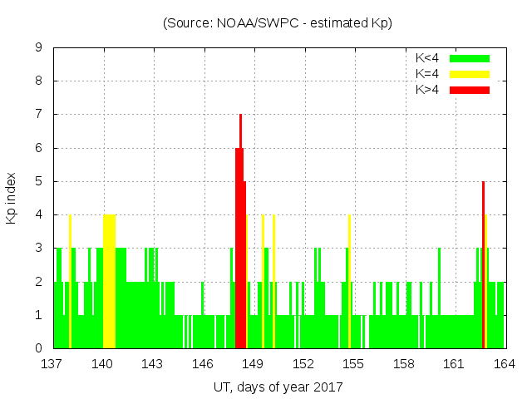Click the x-axis tick label 158
The width and height of the screenshot is (532, 399).
[404, 364]
